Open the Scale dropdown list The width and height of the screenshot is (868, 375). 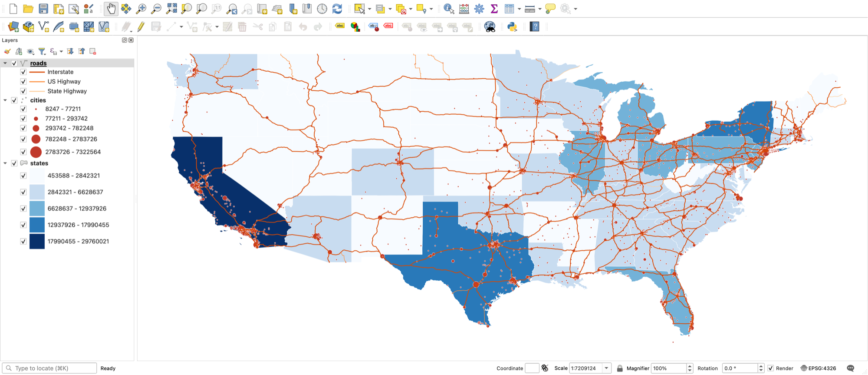(606, 368)
